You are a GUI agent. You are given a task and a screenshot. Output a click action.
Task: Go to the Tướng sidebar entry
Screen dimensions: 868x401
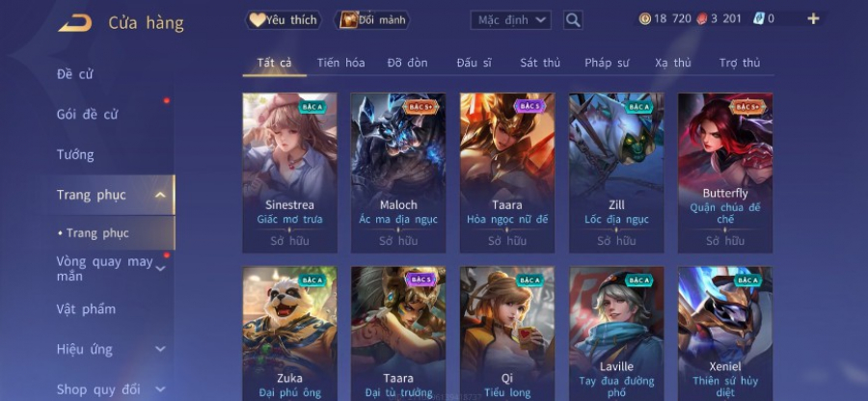pos(75,155)
